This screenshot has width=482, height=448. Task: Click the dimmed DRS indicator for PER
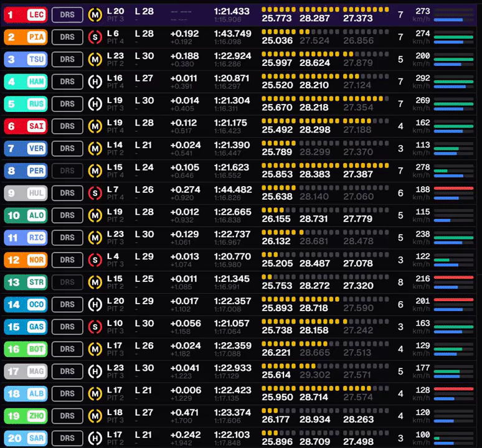67,170
